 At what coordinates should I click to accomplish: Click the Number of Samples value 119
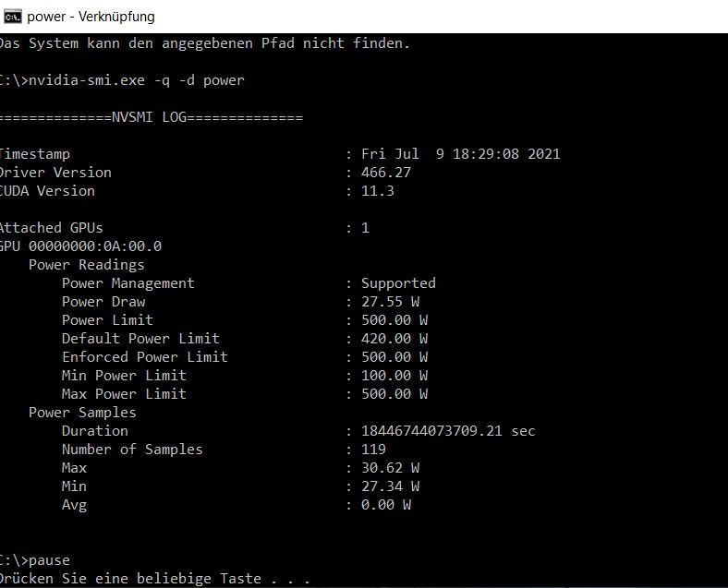[373, 450]
